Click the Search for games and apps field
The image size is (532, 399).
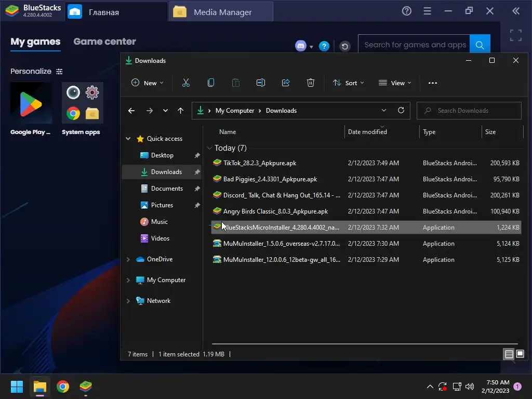[414, 45]
